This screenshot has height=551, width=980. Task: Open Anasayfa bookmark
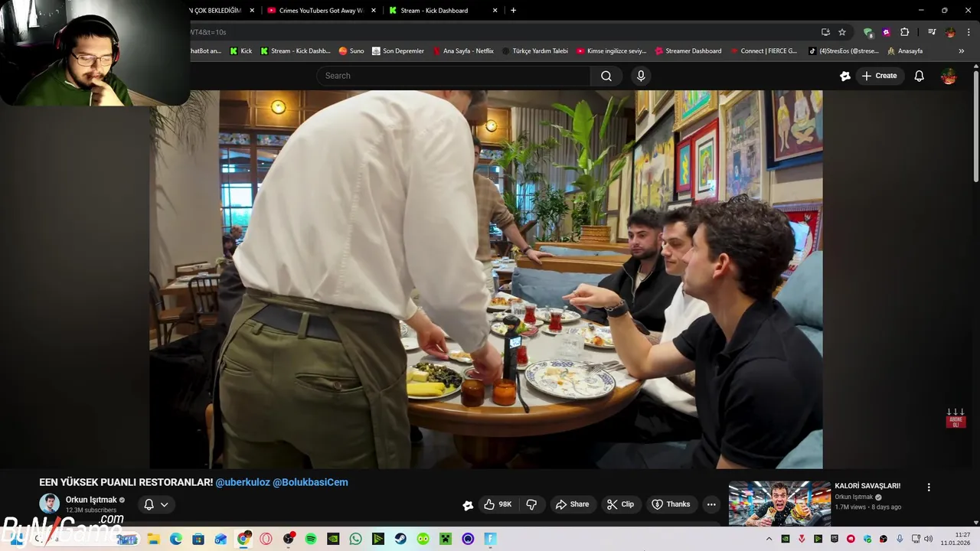pyautogui.click(x=905, y=51)
